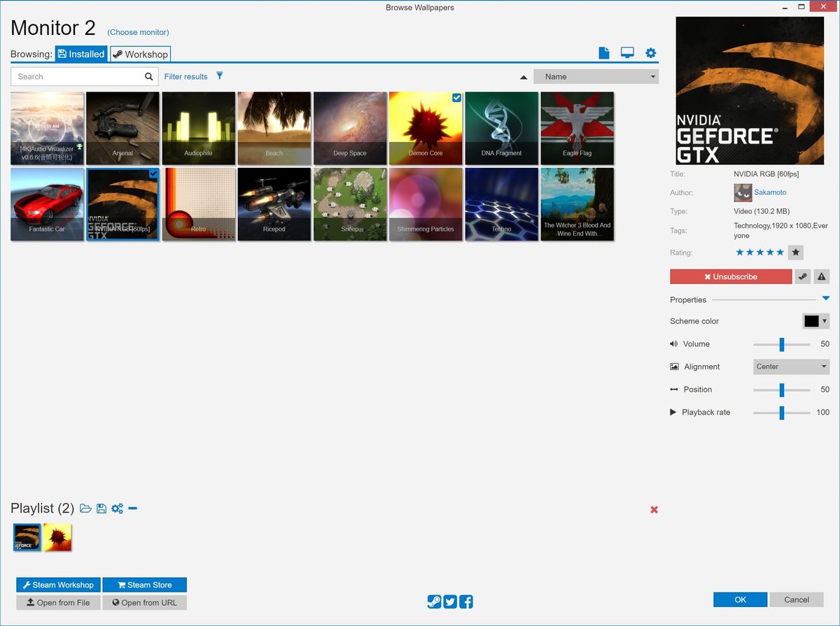This screenshot has height=626, width=840.
Task: Click the Open from URL button
Action: tap(145, 602)
